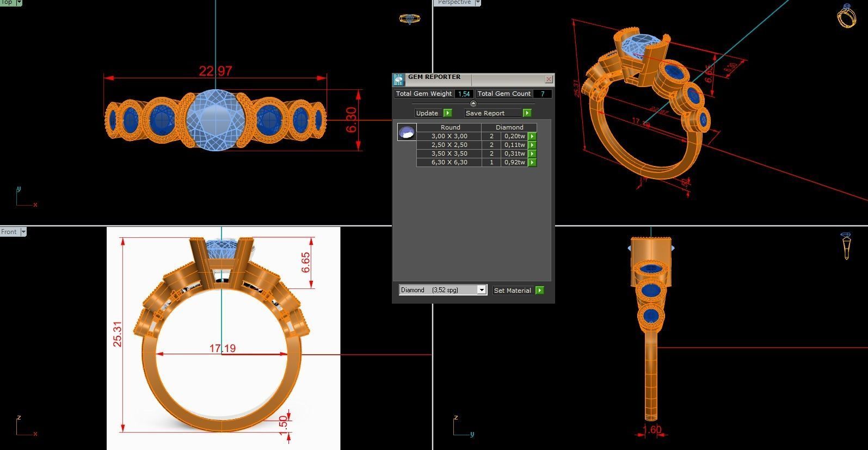Close the Gem Reporter panel
This screenshot has width=868, height=450.
(x=549, y=79)
